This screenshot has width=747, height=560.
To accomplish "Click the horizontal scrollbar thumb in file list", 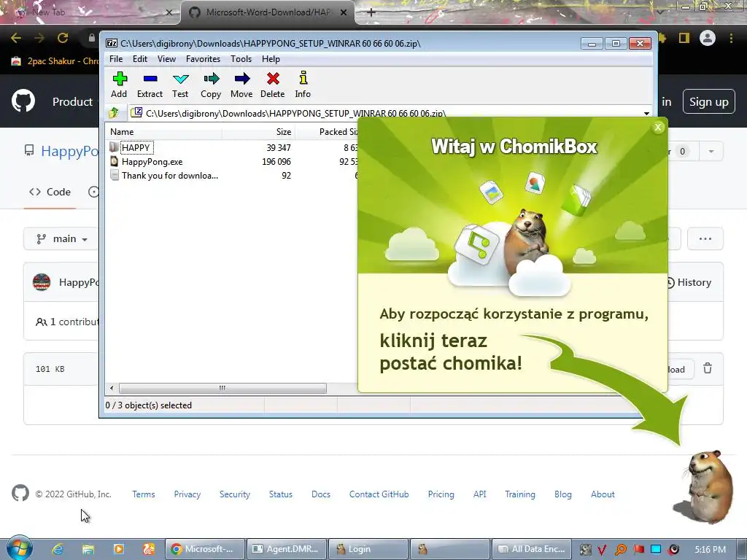I will coord(222,388).
